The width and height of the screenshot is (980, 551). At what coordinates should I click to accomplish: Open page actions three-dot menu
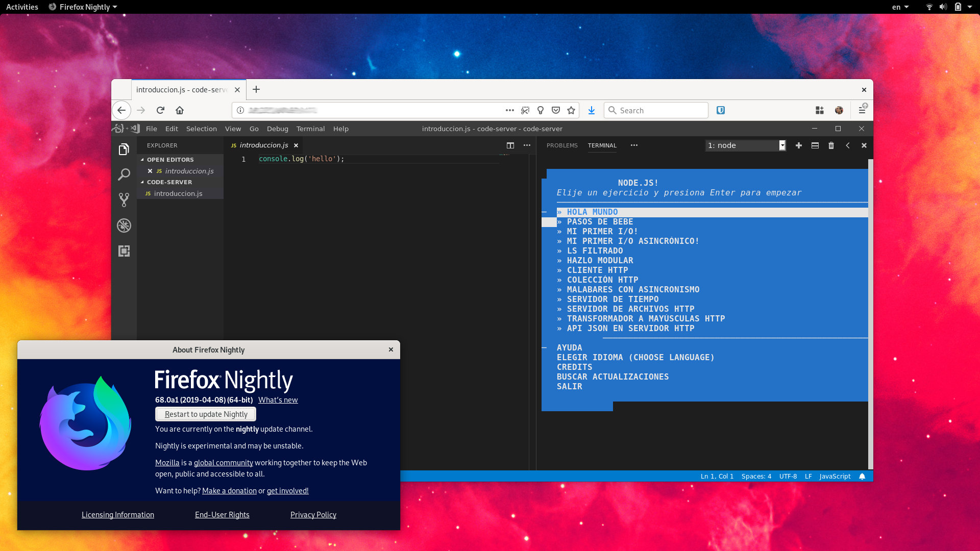click(x=509, y=110)
